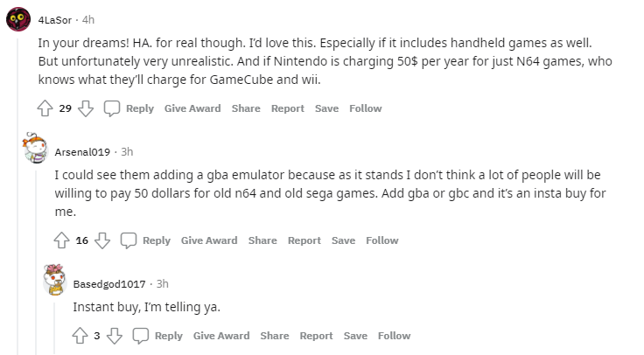Upvote 4LaSor's comment

pyautogui.click(x=45, y=108)
